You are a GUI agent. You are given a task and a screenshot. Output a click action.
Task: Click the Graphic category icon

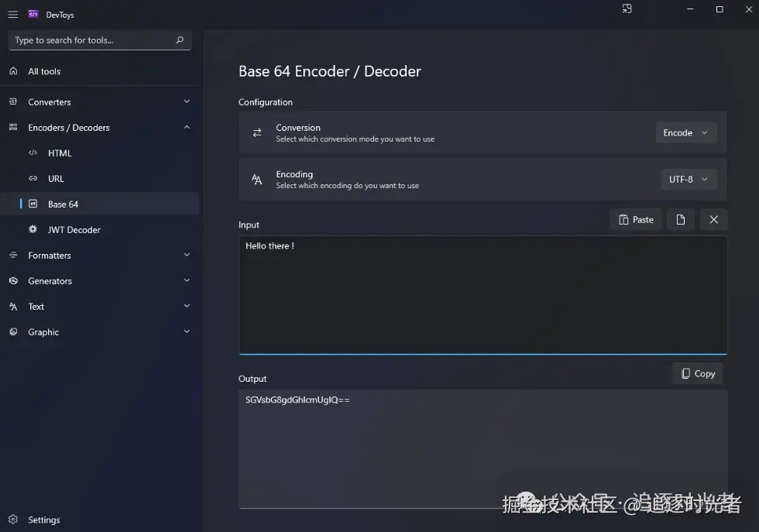pyautogui.click(x=14, y=332)
